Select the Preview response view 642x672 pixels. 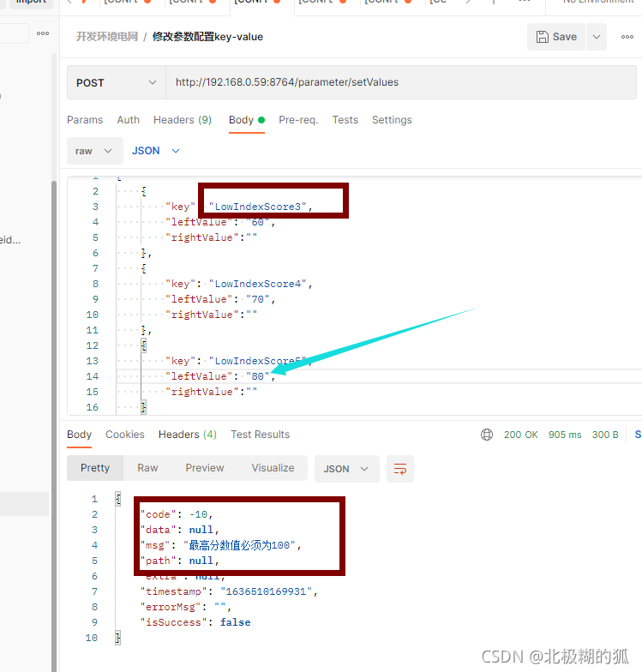point(204,468)
